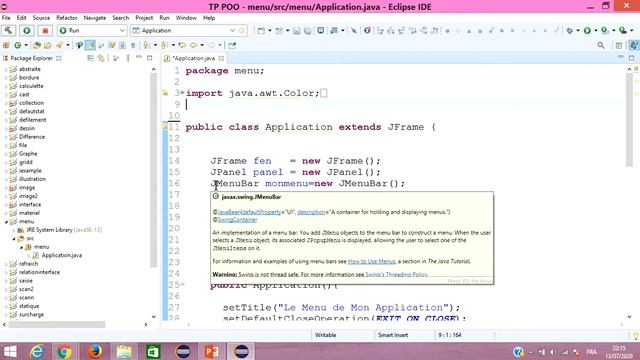The width and height of the screenshot is (640, 360).
Task: Toggle Mark Occurrences highlighter button
Action: [90, 45]
